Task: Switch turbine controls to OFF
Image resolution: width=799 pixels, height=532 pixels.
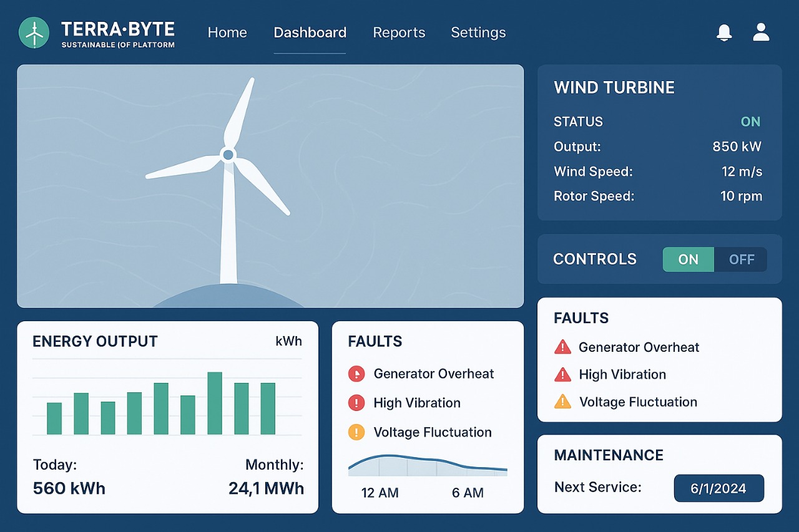Action: pyautogui.click(x=741, y=259)
